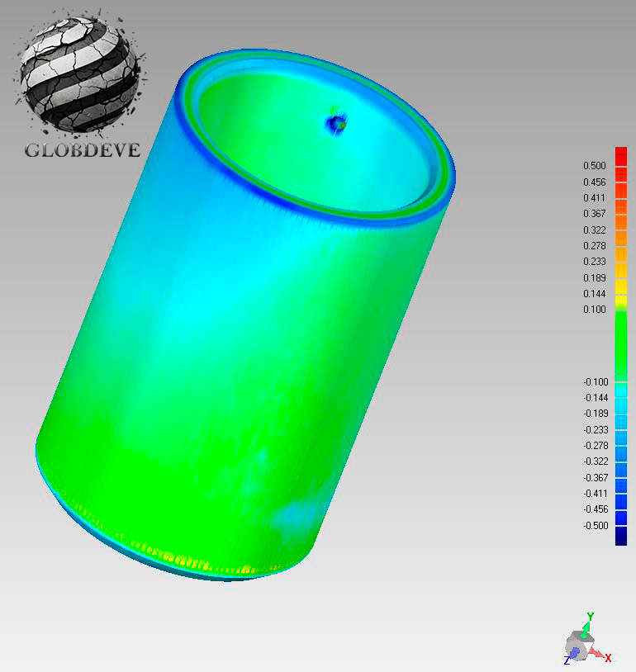636x672 pixels.
Task: Click the dark navy bottom legend segment
Action: (621, 537)
